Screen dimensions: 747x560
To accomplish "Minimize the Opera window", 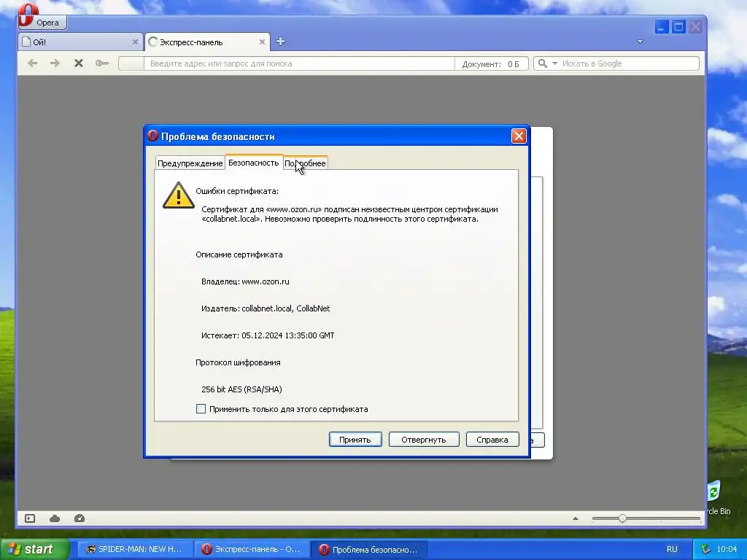I will click(x=661, y=27).
